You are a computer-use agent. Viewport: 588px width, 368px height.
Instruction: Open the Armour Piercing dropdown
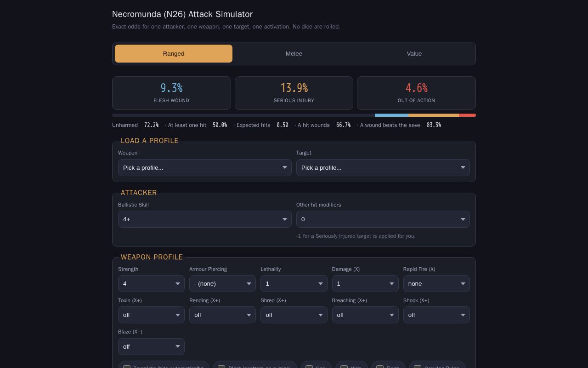[x=222, y=283]
